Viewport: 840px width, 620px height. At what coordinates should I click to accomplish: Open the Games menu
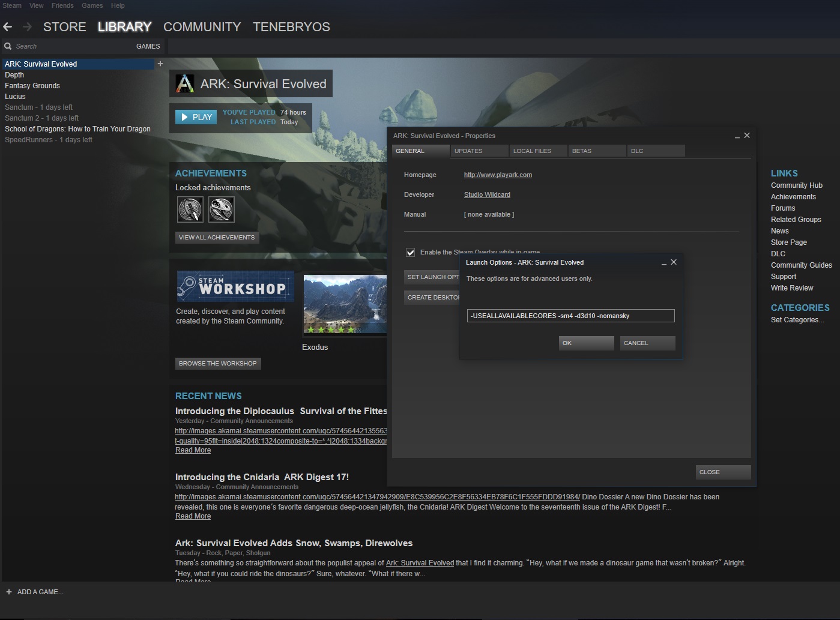tap(92, 5)
